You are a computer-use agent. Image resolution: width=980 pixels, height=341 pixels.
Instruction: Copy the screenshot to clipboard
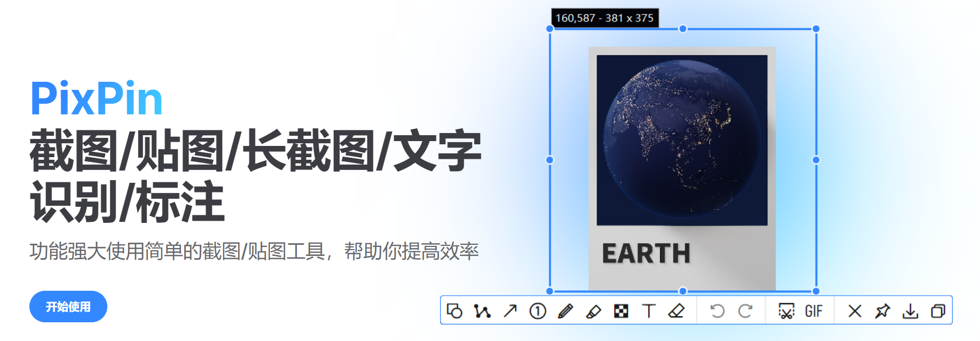tap(938, 311)
